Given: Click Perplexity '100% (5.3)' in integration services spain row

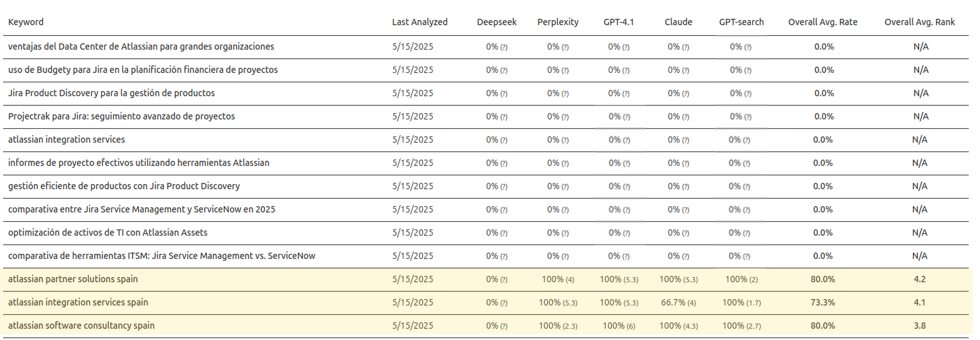Looking at the screenshot, I should [558, 302].
